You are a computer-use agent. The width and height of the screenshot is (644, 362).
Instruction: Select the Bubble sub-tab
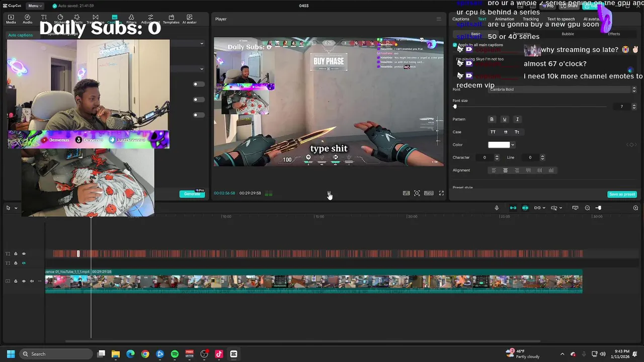click(x=568, y=34)
